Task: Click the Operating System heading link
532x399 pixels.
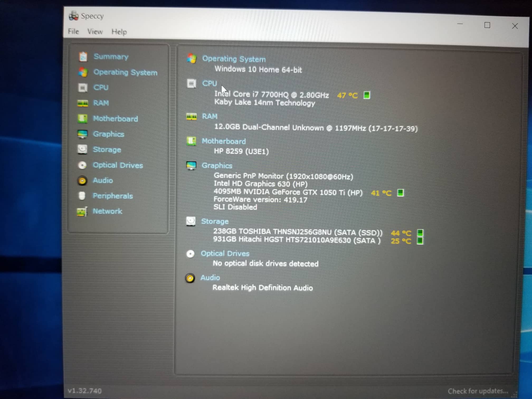Action: point(234,59)
